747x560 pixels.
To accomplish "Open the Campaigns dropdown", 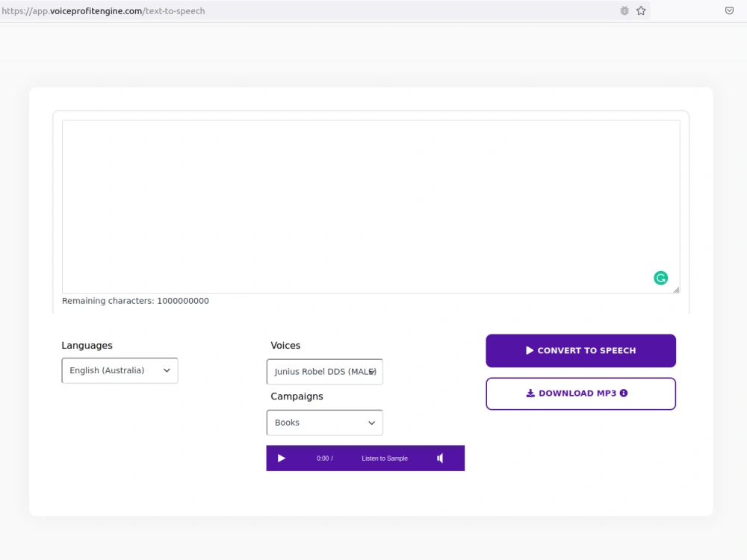I will 324,423.
